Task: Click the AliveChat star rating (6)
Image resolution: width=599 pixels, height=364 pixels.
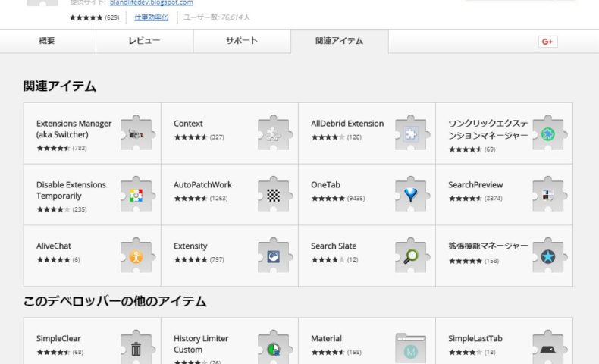Action: click(x=58, y=259)
